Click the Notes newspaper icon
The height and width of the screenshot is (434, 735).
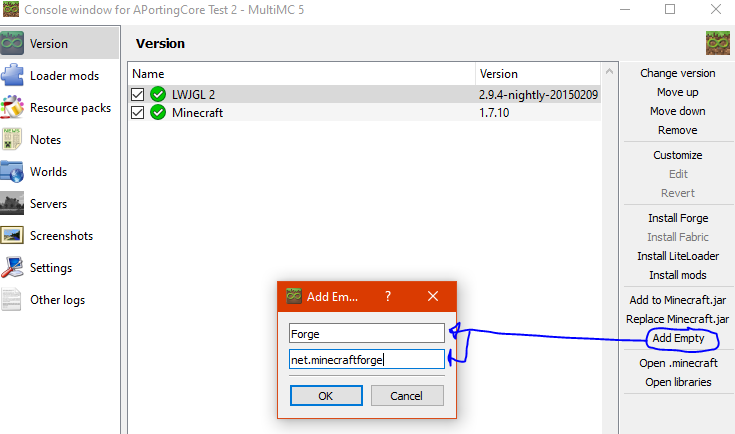pyautogui.click(x=12, y=139)
